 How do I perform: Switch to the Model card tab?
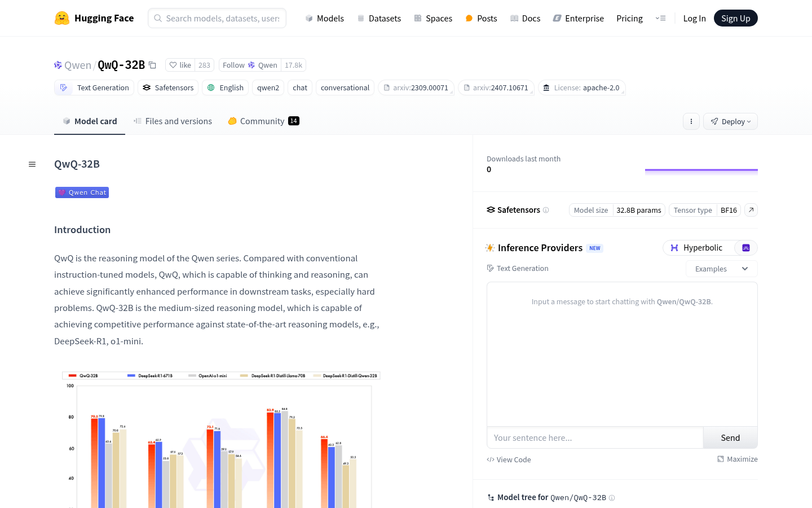point(90,121)
